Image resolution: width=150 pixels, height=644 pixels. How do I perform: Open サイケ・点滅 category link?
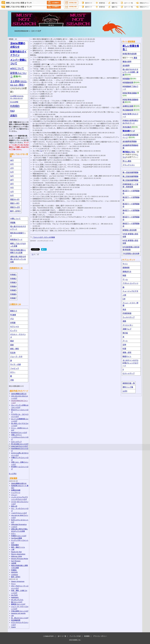click(15, 364)
